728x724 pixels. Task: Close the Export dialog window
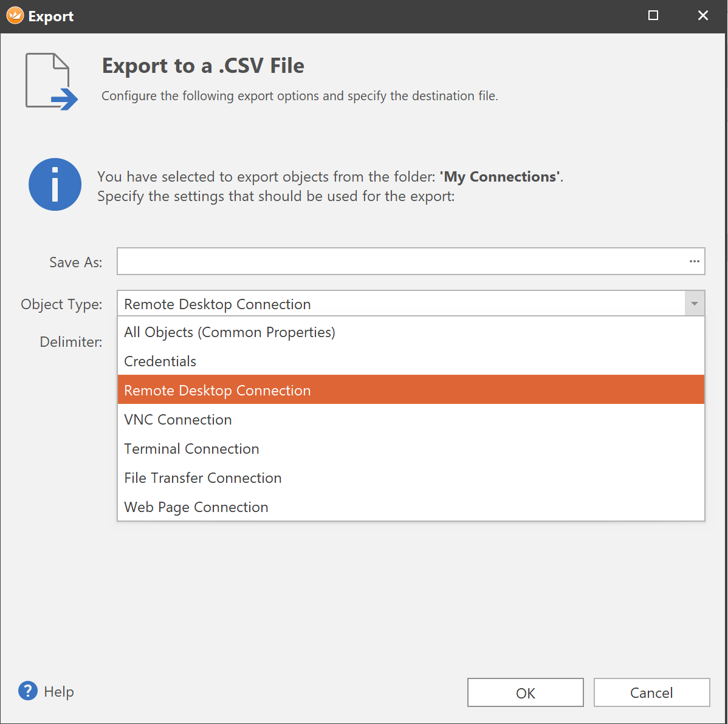703,16
